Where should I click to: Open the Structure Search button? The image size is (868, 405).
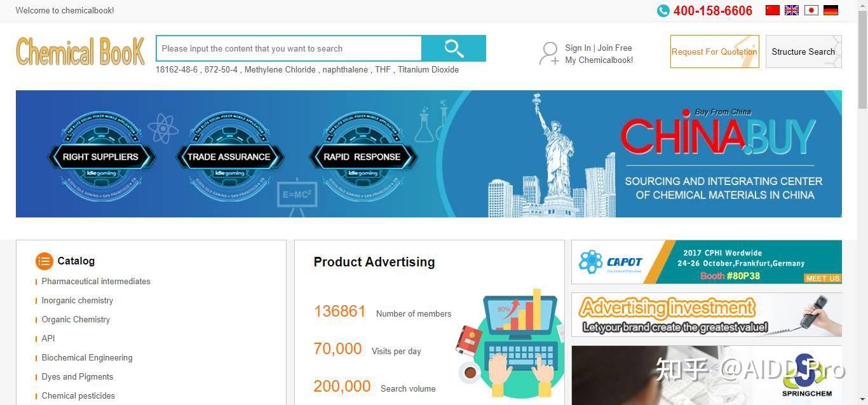(x=803, y=51)
